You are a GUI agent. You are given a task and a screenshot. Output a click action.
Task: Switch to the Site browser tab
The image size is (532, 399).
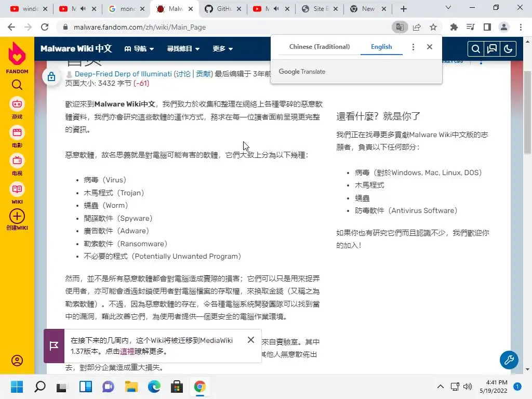pos(320,9)
